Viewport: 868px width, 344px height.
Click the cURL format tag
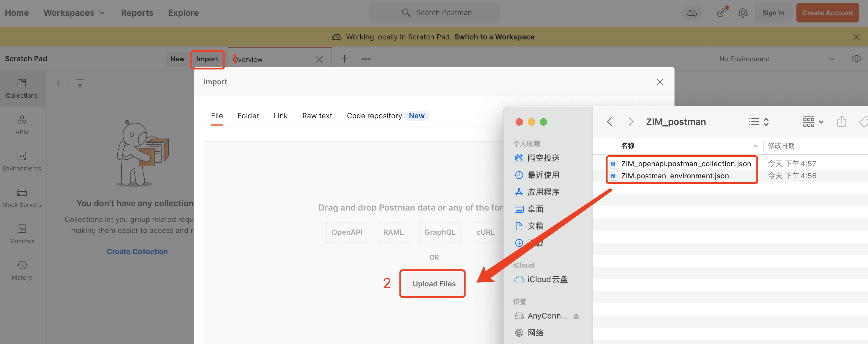pyautogui.click(x=485, y=232)
